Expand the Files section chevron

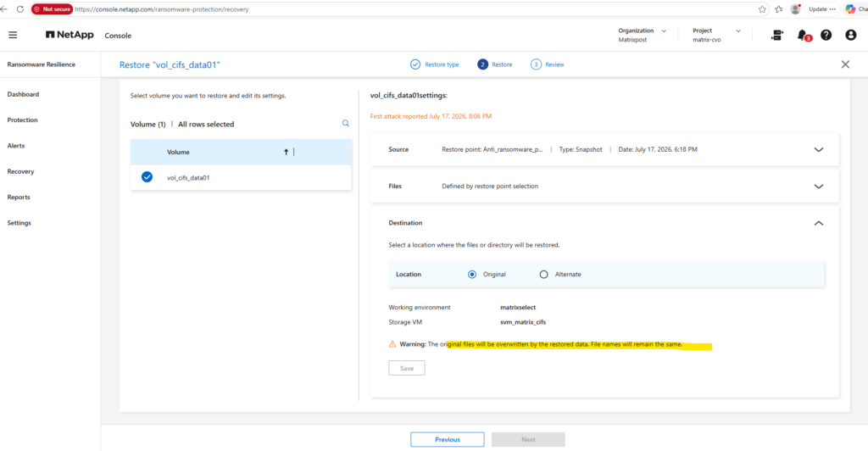pos(819,187)
